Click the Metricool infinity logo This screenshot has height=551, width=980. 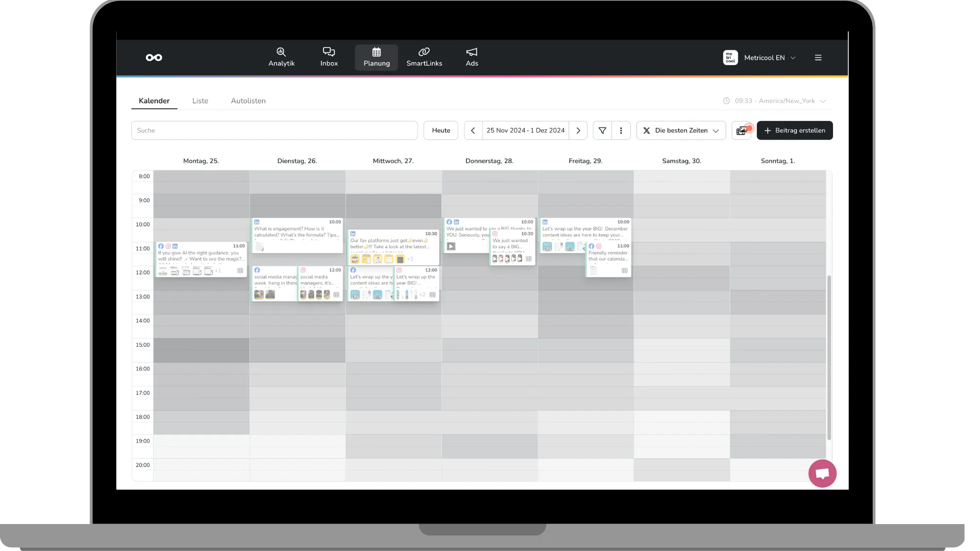pos(154,58)
